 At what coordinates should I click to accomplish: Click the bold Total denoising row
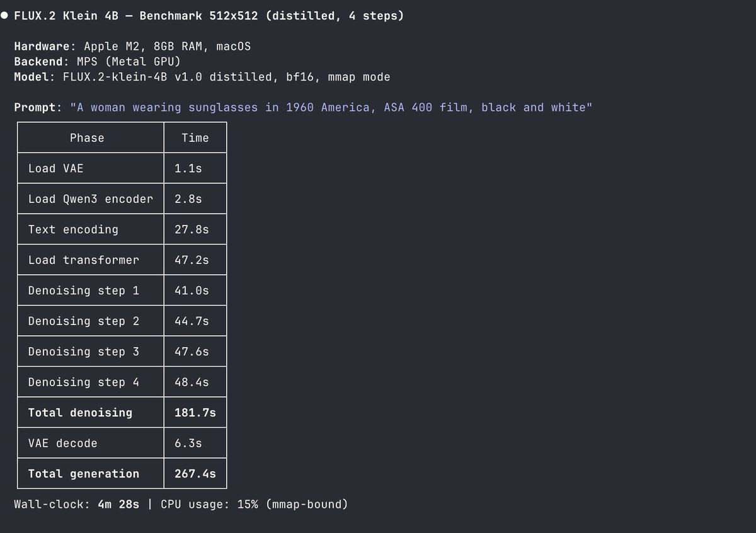(122, 413)
